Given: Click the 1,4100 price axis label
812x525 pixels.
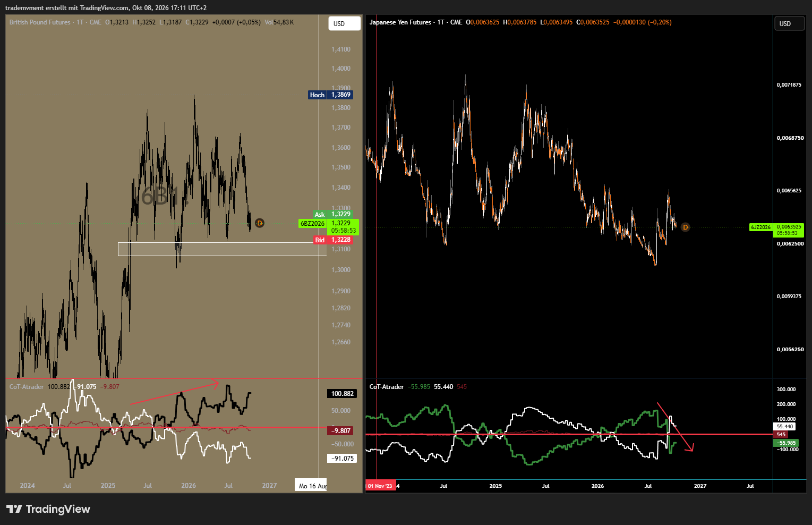Looking at the screenshot, I should [341, 49].
